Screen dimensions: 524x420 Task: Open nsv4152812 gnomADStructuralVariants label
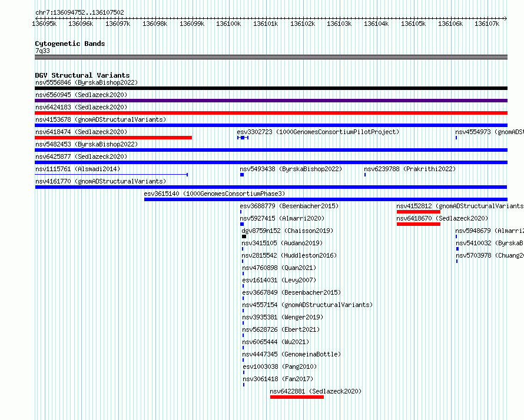(x=460, y=206)
